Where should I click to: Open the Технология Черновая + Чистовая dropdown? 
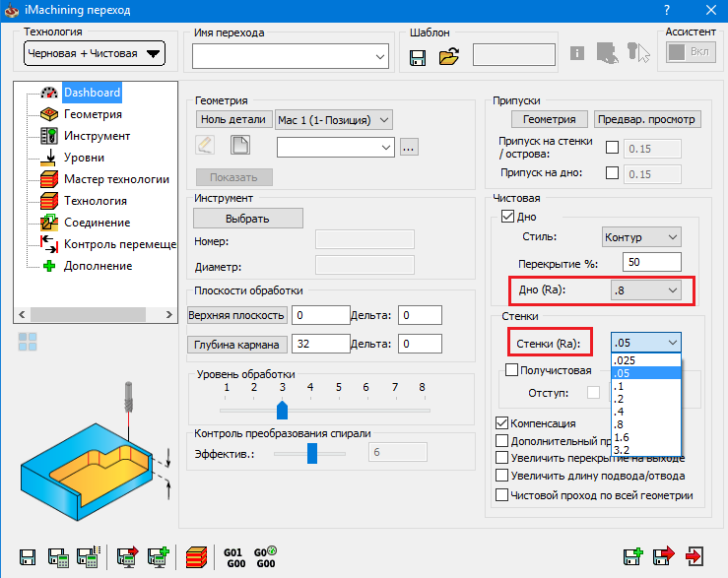[95, 53]
